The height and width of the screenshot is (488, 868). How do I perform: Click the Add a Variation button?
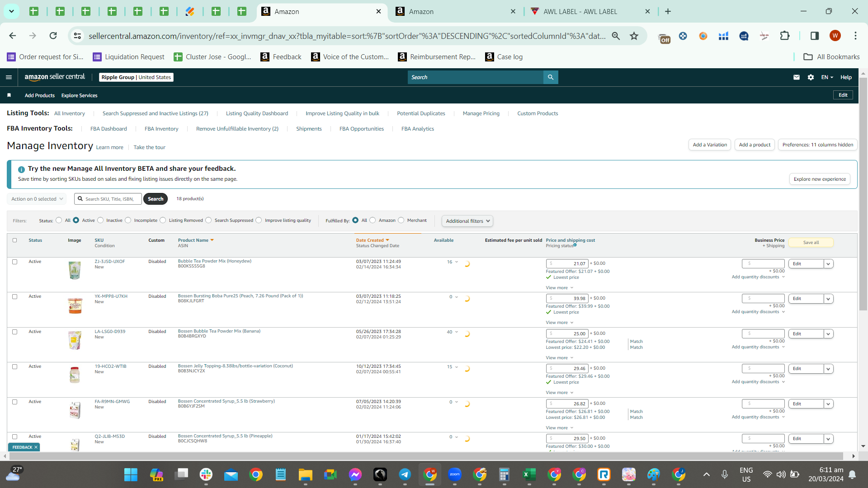(x=710, y=145)
